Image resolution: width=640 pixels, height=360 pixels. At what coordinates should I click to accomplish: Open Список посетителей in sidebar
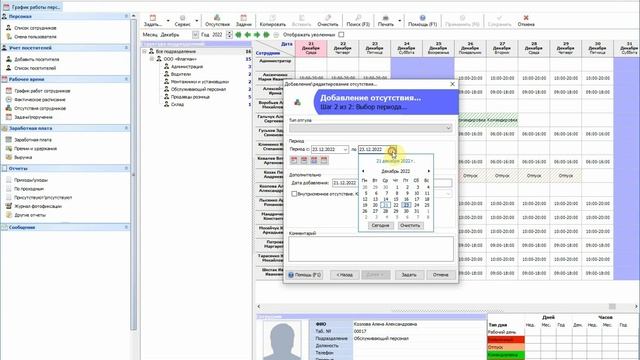coord(31,68)
